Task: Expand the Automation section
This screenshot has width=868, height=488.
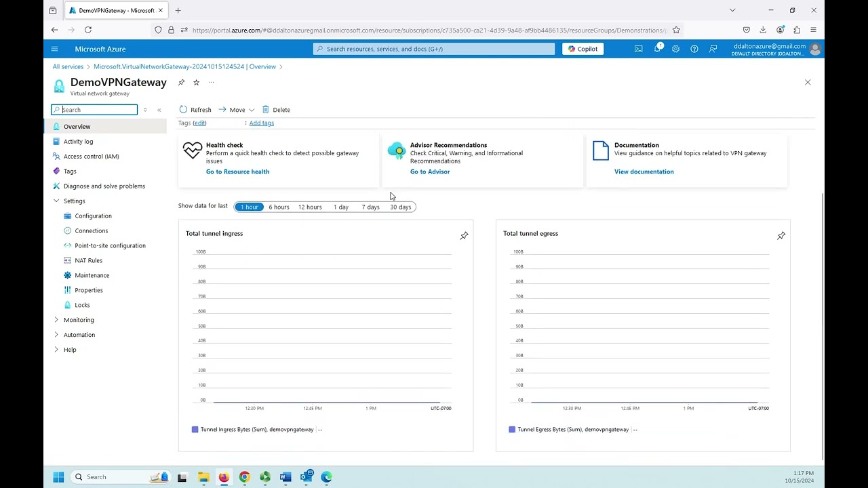Action: point(56,335)
